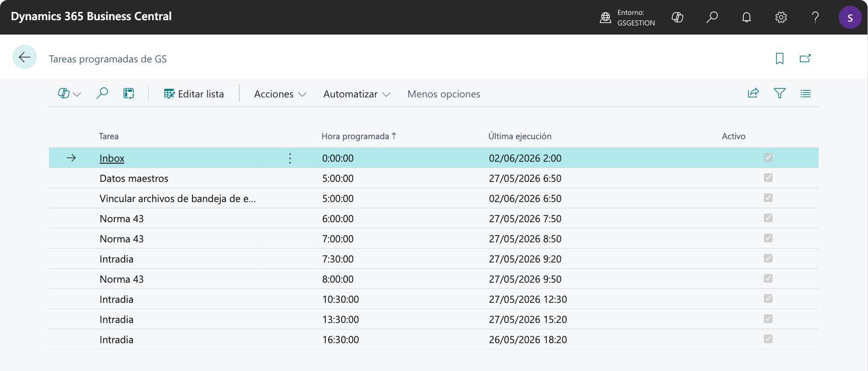
Task: Open settings gear
Action: pyautogui.click(x=781, y=17)
